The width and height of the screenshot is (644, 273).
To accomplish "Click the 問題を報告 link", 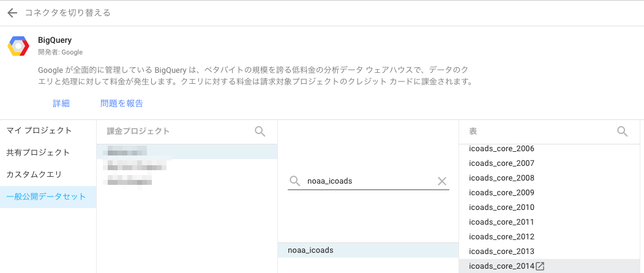I will click(122, 103).
